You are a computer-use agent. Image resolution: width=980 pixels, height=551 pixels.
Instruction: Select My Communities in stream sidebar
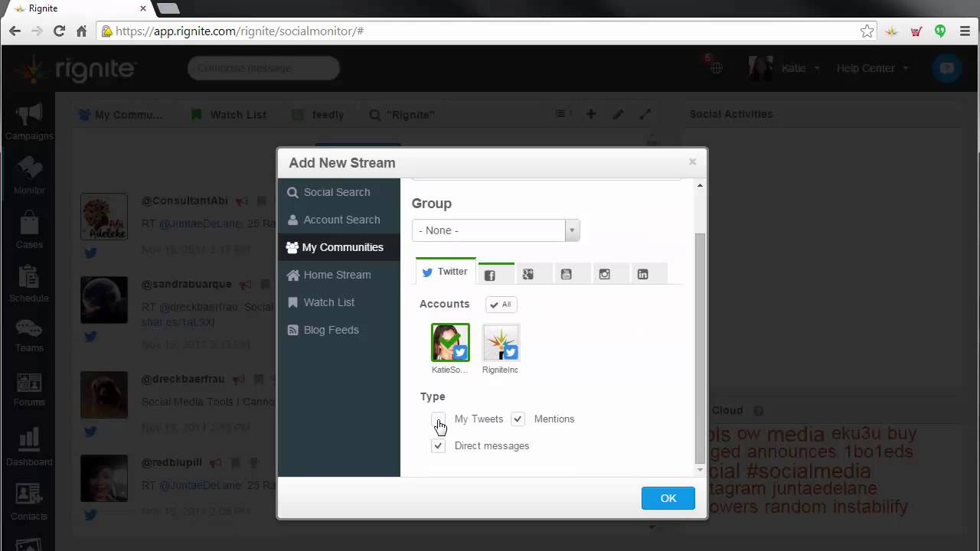pos(338,247)
